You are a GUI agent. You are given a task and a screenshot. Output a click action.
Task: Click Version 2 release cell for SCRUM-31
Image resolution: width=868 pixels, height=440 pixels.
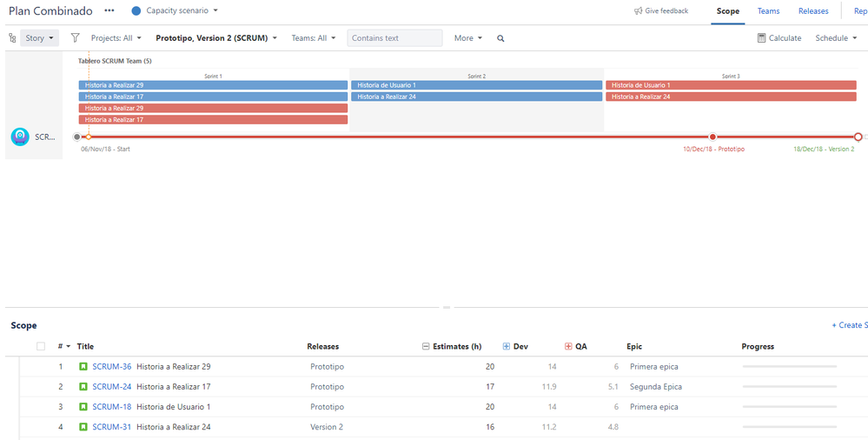pos(327,427)
